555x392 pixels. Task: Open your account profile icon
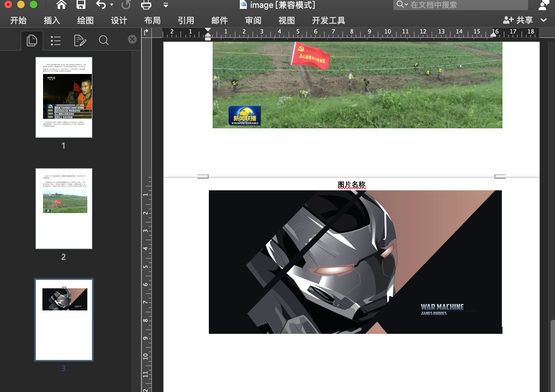tap(544, 5)
